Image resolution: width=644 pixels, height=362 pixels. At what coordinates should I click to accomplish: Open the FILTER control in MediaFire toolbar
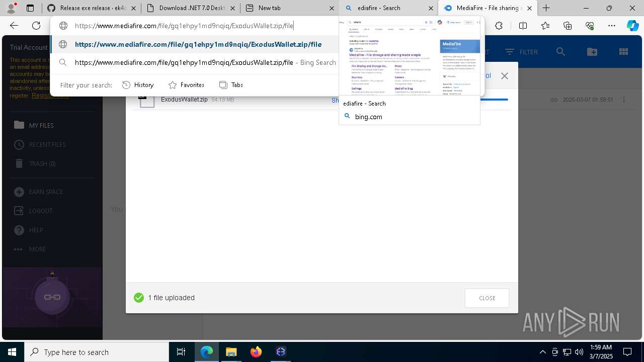522,52
